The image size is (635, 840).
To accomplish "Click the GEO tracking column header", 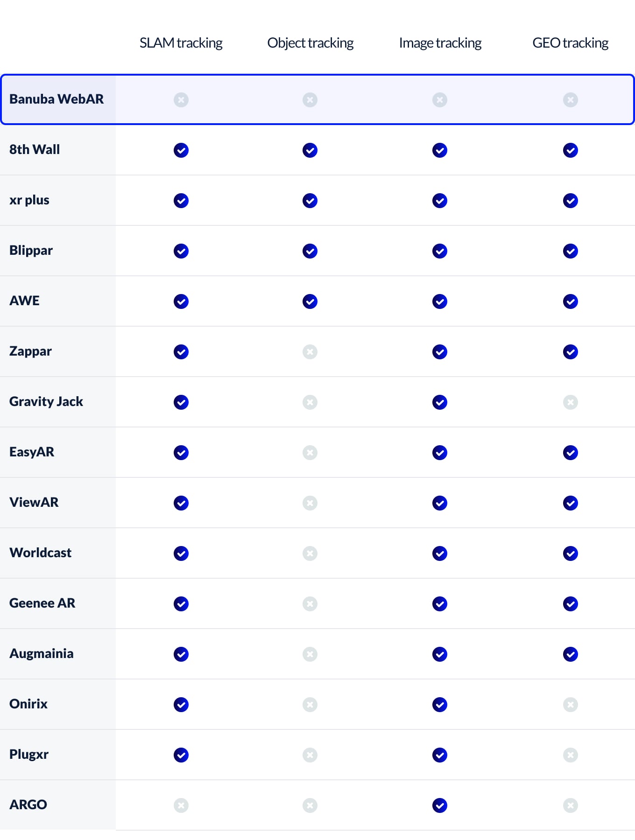I will (571, 43).
